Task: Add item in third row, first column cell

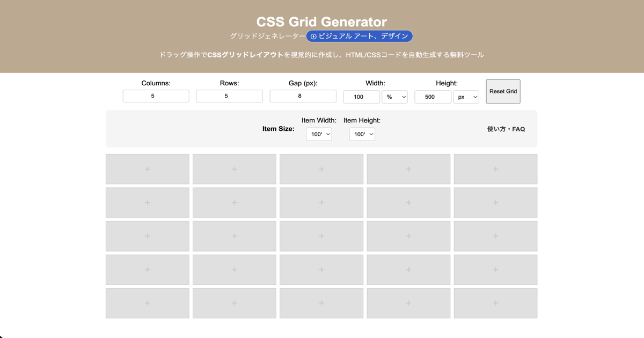Action: click(x=148, y=236)
